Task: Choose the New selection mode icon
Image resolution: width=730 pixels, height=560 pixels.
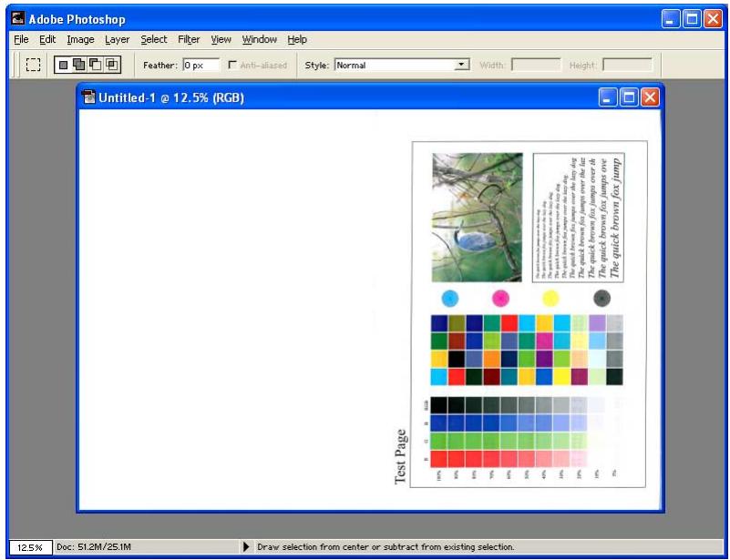Action: tap(64, 65)
